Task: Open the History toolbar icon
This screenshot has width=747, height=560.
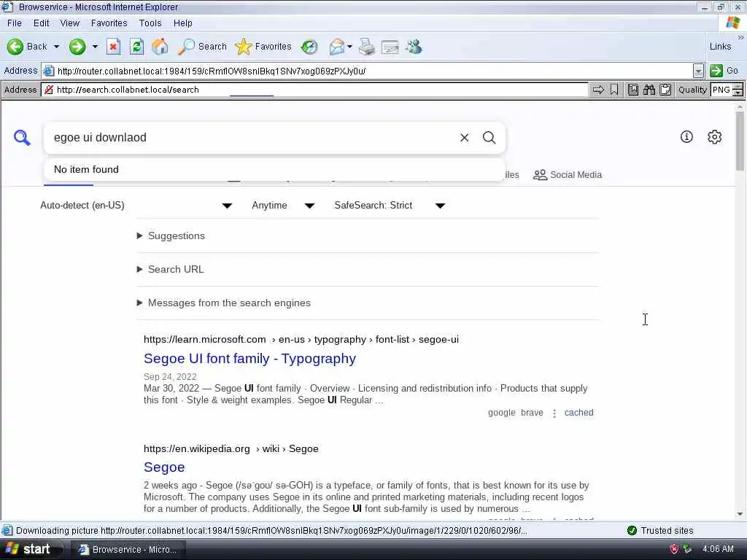Action: coord(309,46)
